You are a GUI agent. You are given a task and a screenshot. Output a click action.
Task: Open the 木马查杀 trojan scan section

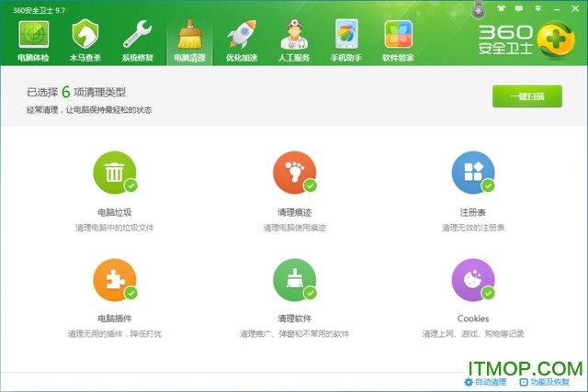[86, 41]
